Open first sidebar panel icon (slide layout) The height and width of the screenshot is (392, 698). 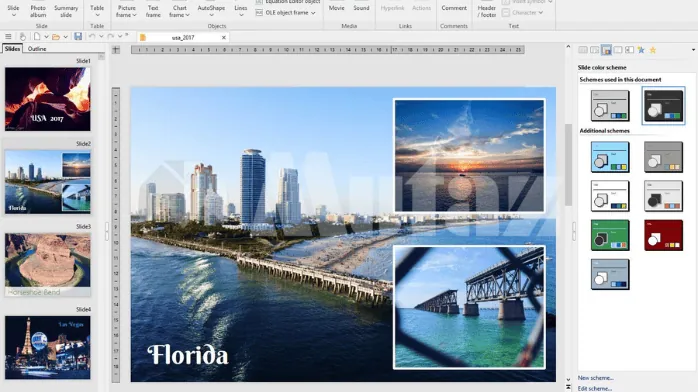point(583,50)
